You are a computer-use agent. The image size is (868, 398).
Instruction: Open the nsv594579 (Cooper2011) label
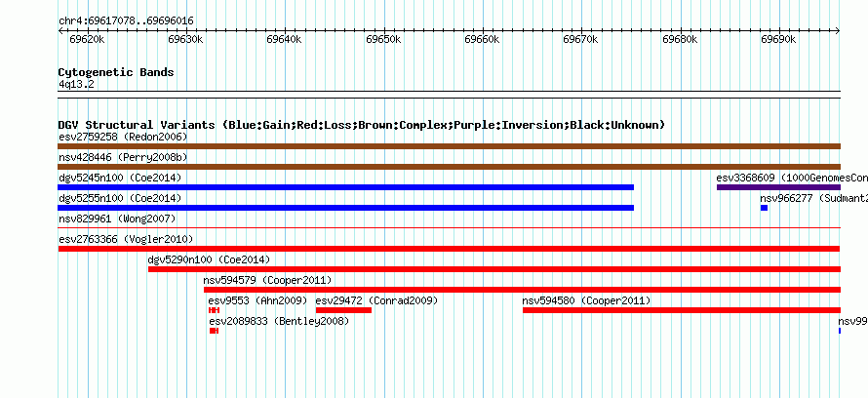[268, 280]
